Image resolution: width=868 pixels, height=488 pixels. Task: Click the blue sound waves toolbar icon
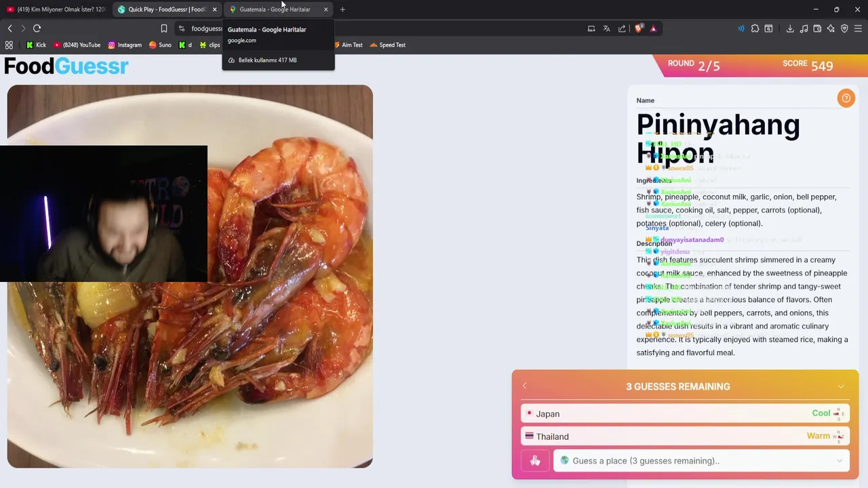[x=741, y=28]
